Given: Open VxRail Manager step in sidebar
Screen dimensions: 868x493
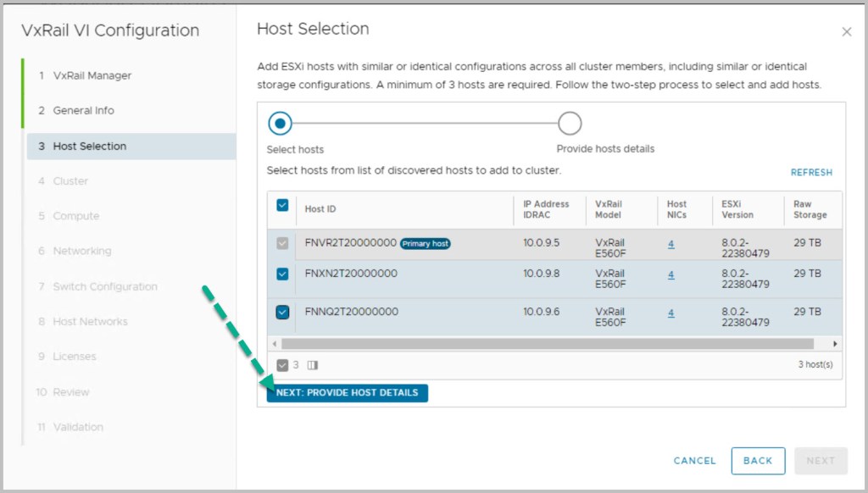Looking at the screenshot, I should coord(92,75).
